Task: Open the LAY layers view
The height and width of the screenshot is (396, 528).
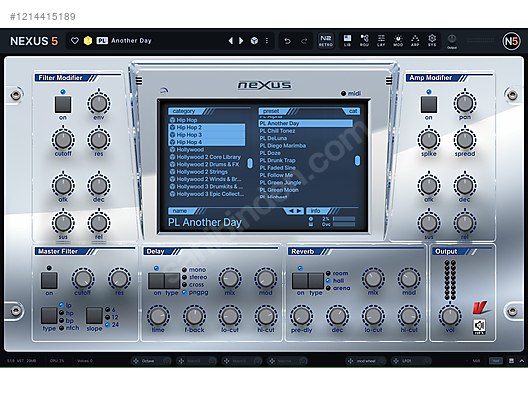Action: coord(381,40)
